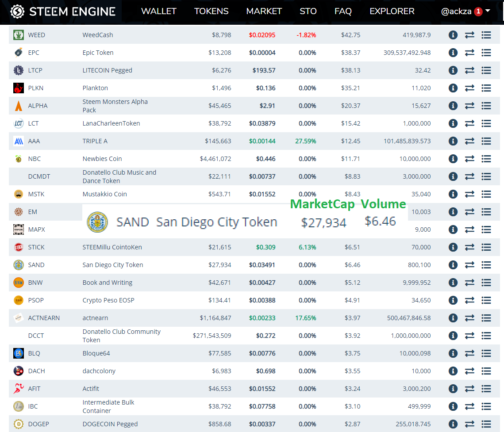Image resolution: width=504 pixels, height=432 pixels.
Task: Click the $271,543,509 market cap value
Action: [212, 336]
